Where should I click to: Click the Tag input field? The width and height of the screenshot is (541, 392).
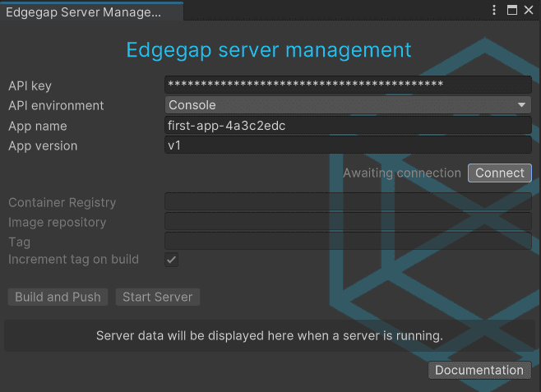point(348,242)
